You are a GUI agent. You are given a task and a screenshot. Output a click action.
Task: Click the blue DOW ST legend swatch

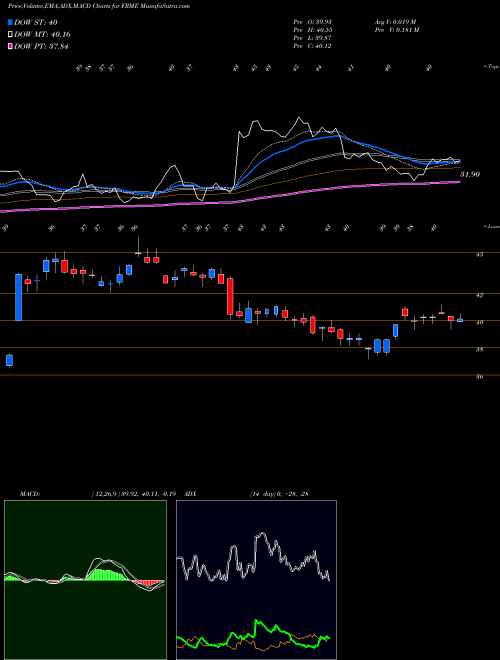click(10, 22)
